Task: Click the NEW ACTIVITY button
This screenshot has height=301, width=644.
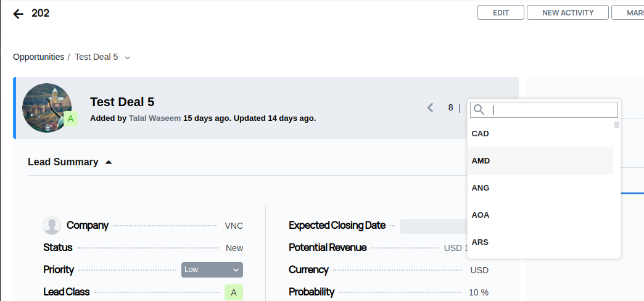Action: (568, 12)
